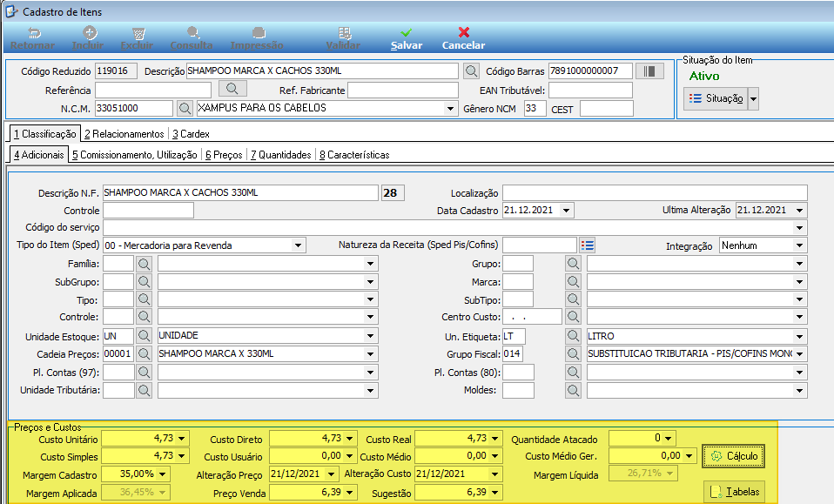Select the 4 Adicionais tab
The height and width of the screenshot is (504, 834).
tap(39, 155)
